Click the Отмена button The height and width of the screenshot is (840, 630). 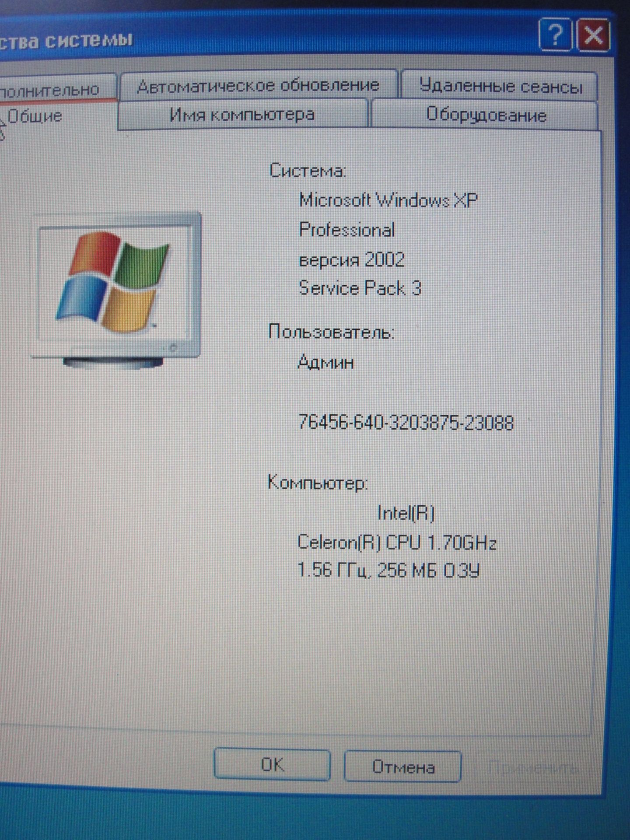click(403, 766)
